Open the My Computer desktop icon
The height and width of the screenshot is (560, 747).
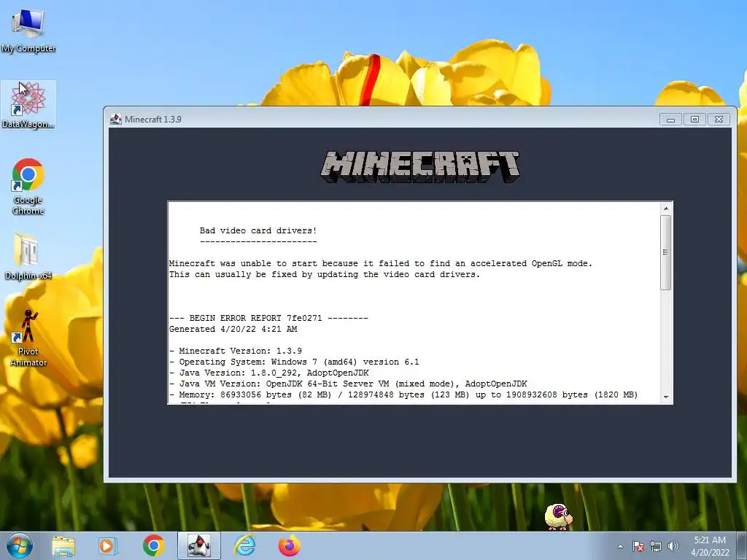point(28,31)
